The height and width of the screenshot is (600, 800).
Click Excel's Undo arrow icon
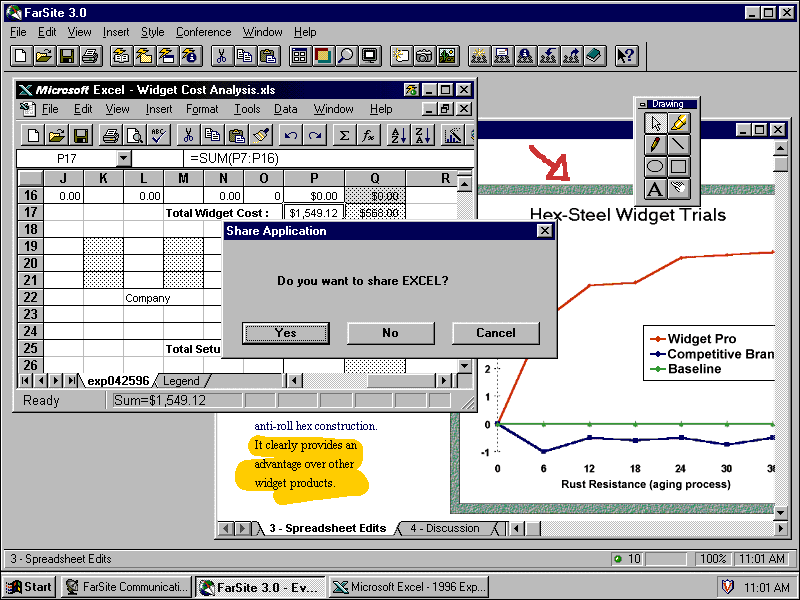291,135
